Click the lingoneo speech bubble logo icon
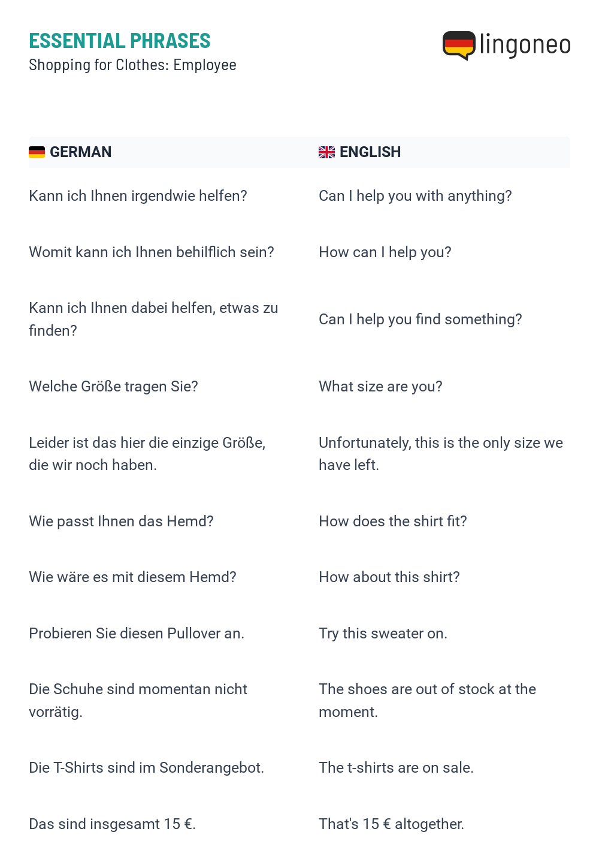The image size is (599, 868). click(459, 46)
